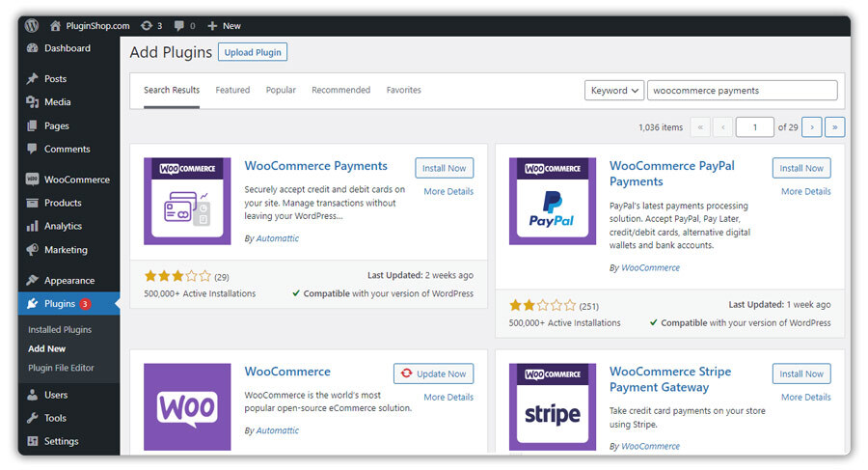Click the plus New icon in admin bar
The width and height of the screenshot is (868, 470).
coord(212,25)
